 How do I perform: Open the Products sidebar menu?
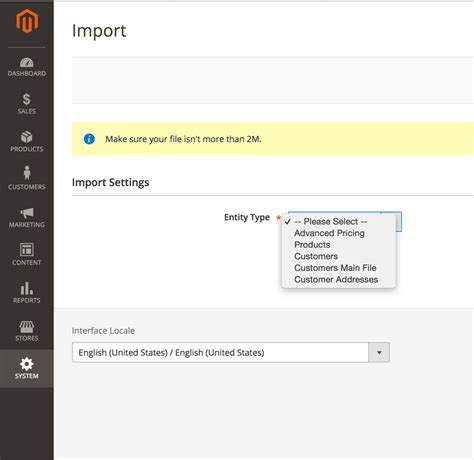(27, 142)
